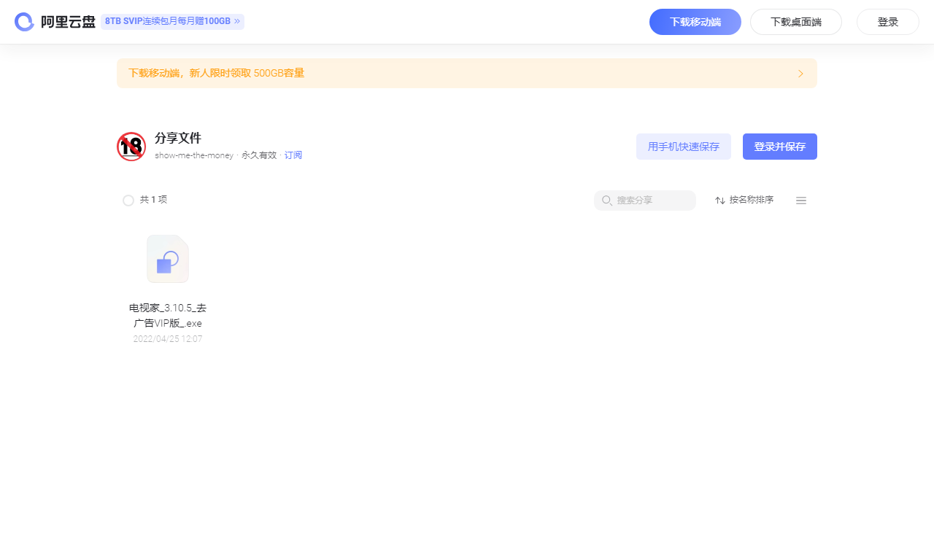Click the show-me-the-money username
Image resolution: width=934 pixels, height=560 pixels.
pyautogui.click(x=194, y=155)
